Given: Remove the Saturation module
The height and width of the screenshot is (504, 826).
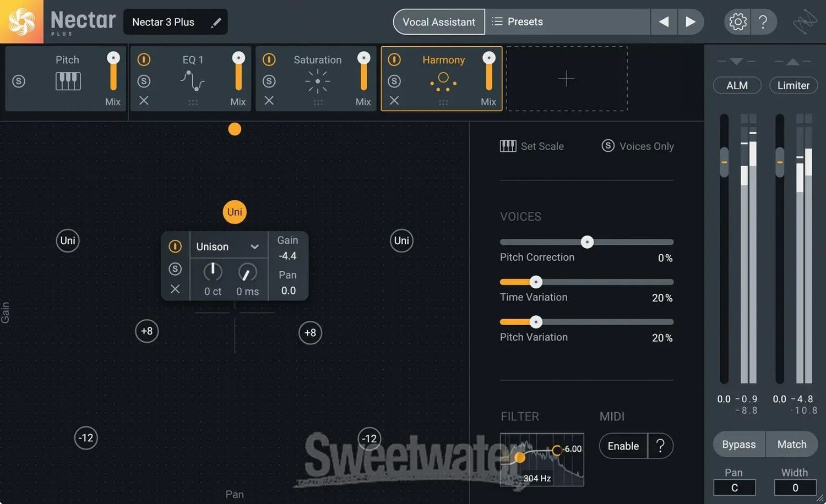Looking at the screenshot, I should click(269, 101).
